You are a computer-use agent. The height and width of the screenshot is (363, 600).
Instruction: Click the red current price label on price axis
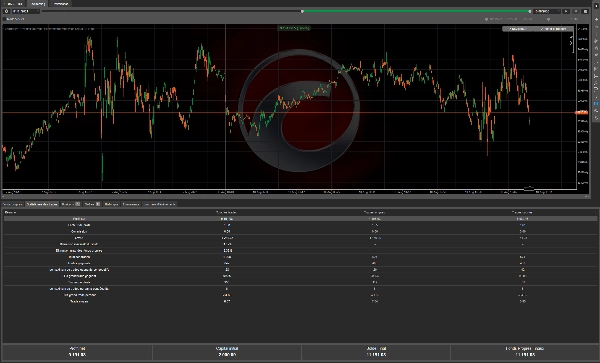tap(582, 112)
